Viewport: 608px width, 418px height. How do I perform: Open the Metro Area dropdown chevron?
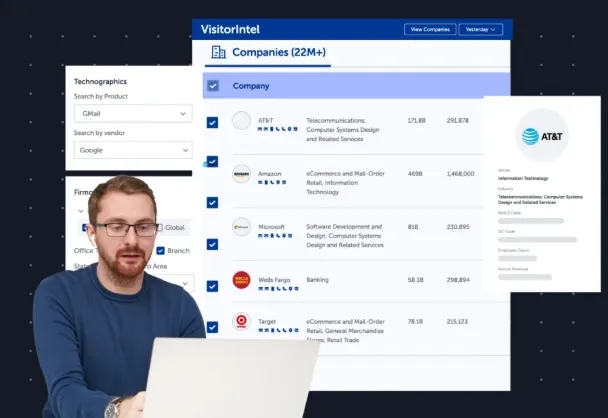[185, 283]
